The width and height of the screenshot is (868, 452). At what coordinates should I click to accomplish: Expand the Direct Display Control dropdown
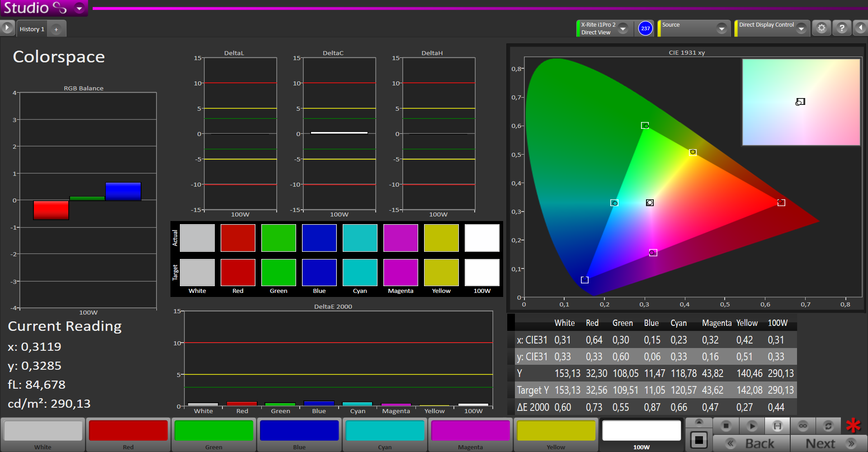point(801,28)
